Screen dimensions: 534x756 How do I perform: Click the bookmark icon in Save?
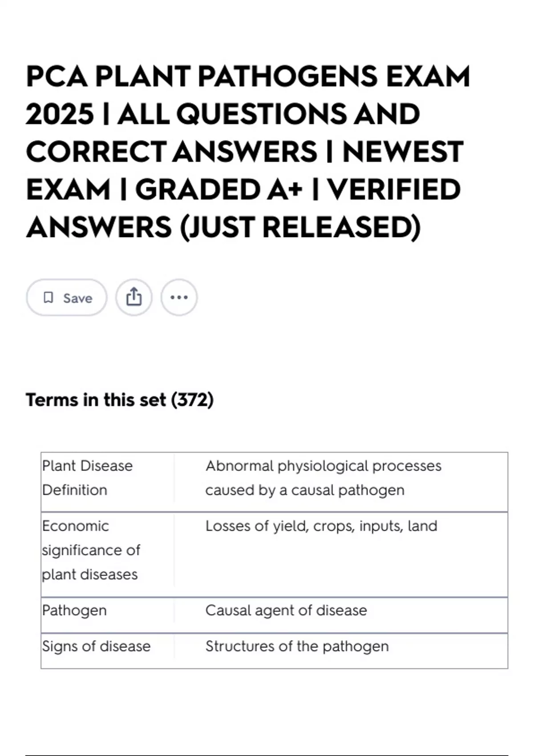[x=48, y=298]
